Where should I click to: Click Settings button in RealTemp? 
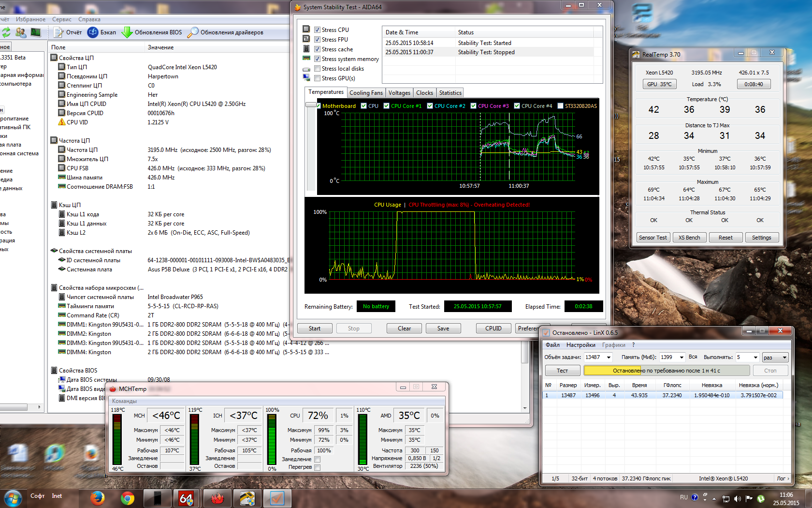click(x=762, y=238)
